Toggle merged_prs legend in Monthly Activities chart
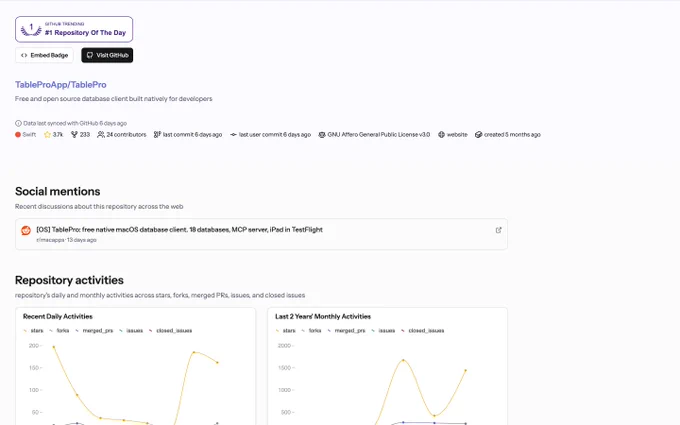Screen dimensions: 680x425 click(347, 330)
